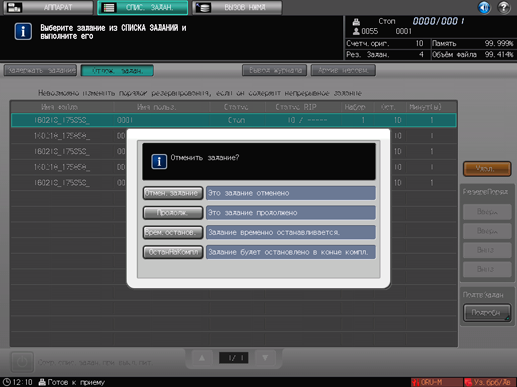Click Отмен. задание button
This screenshot has height=387, width=517.
[x=173, y=193]
